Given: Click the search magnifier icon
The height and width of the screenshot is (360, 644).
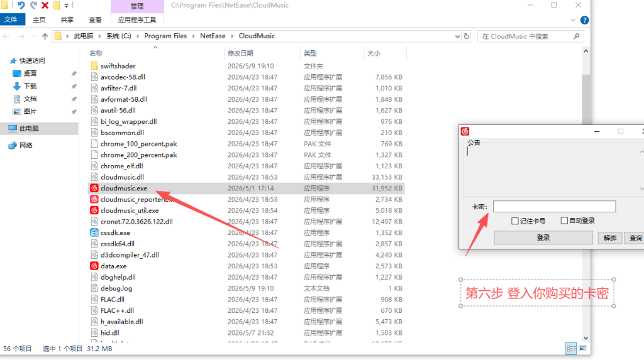Looking at the screenshot, I should [x=576, y=36].
